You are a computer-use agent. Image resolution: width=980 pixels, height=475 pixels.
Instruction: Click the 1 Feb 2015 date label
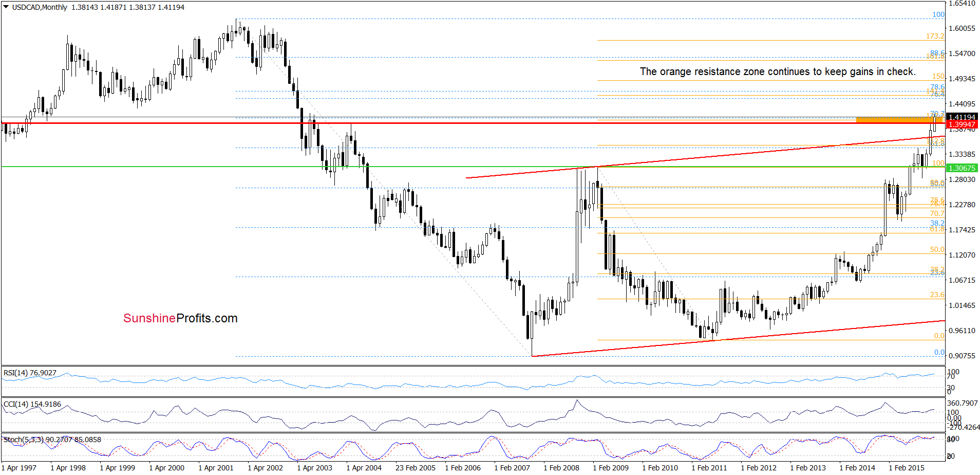(x=907, y=468)
